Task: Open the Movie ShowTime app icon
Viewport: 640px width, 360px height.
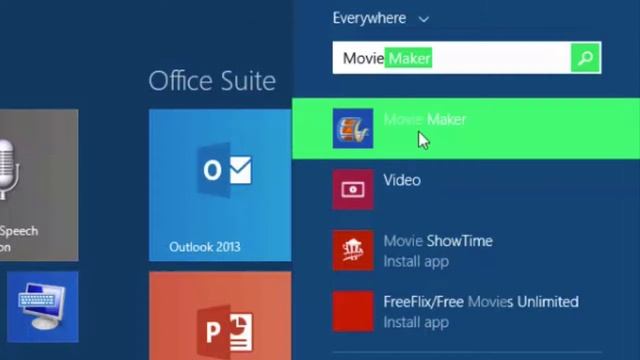Action: point(353,250)
